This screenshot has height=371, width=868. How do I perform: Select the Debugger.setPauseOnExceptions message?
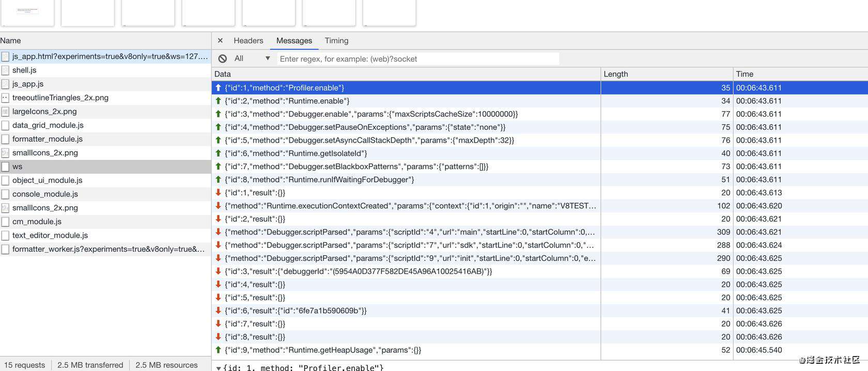(540, 127)
